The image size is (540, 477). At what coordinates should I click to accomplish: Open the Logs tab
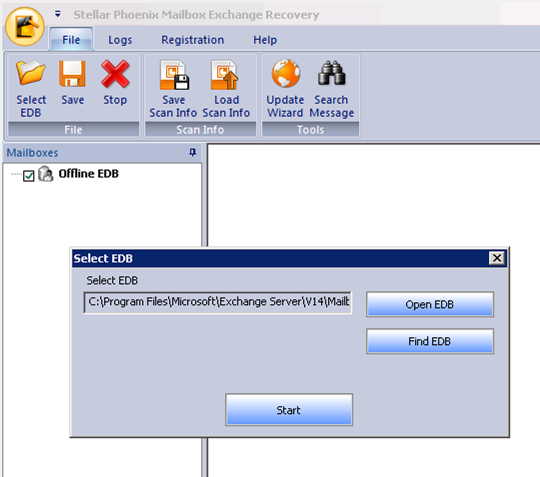120,40
